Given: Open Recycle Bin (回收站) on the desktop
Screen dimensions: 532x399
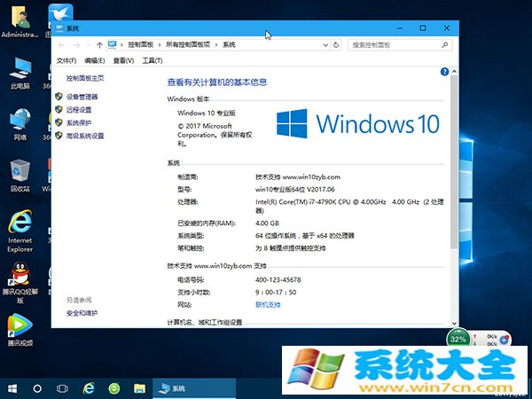Looking at the screenshot, I should pyautogui.click(x=20, y=173).
